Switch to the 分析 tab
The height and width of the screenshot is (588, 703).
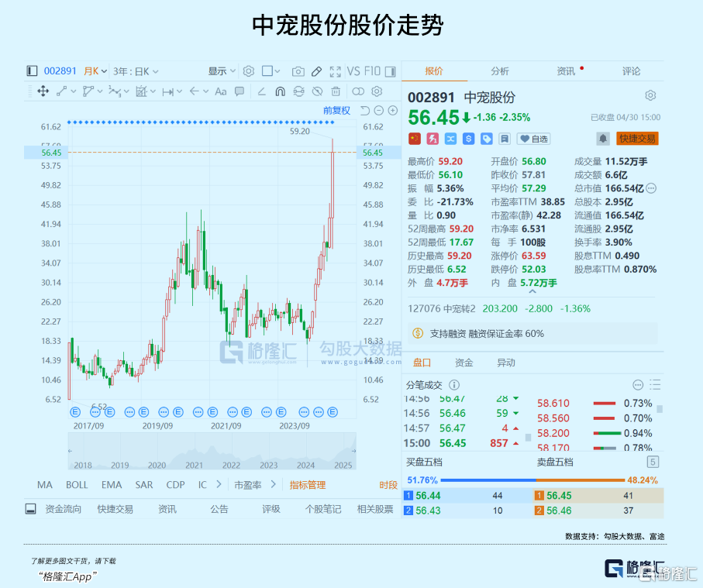click(x=499, y=70)
